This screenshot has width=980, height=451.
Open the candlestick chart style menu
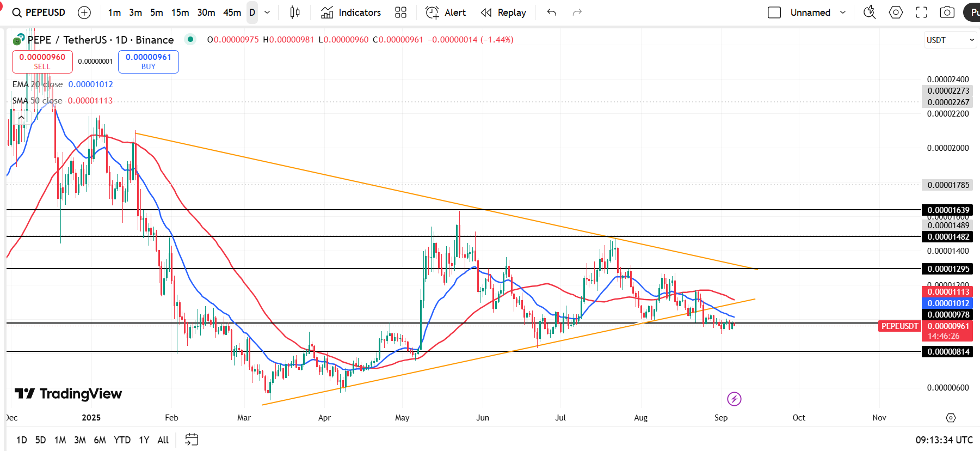[x=295, y=13]
